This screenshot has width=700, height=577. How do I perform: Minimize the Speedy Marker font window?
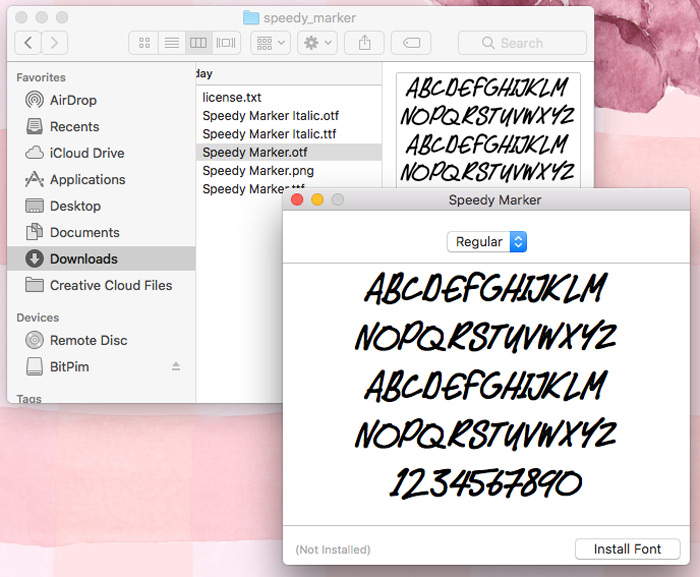(x=317, y=200)
